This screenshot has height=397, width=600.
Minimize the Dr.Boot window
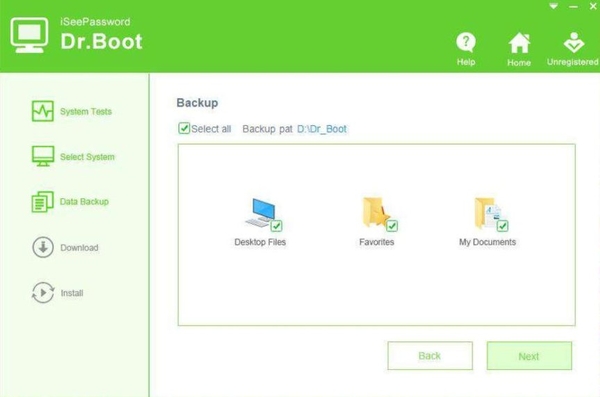coord(573,7)
